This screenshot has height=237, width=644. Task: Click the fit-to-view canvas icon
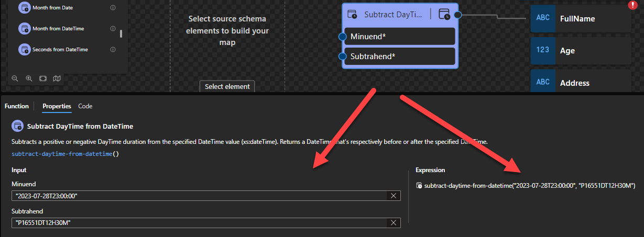(x=43, y=78)
